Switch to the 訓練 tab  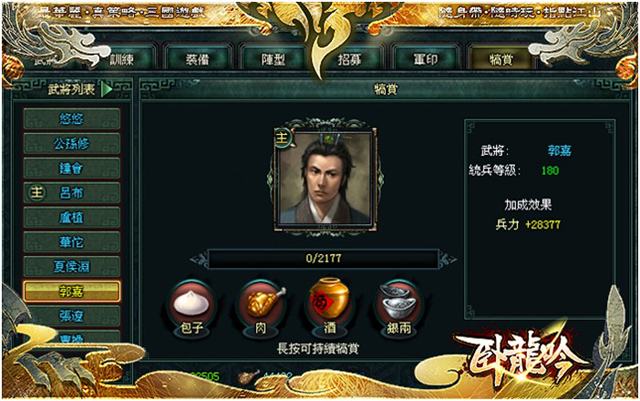[x=122, y=60]
